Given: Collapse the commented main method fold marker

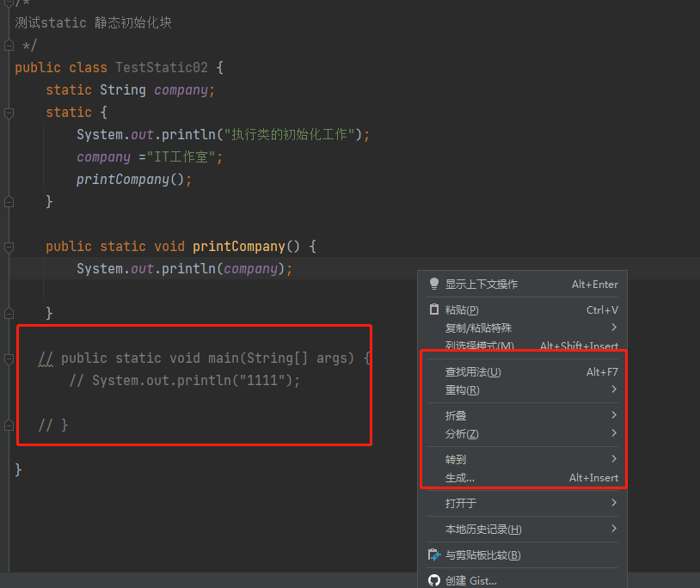Looking at the screenshot, I should (9, 358).
